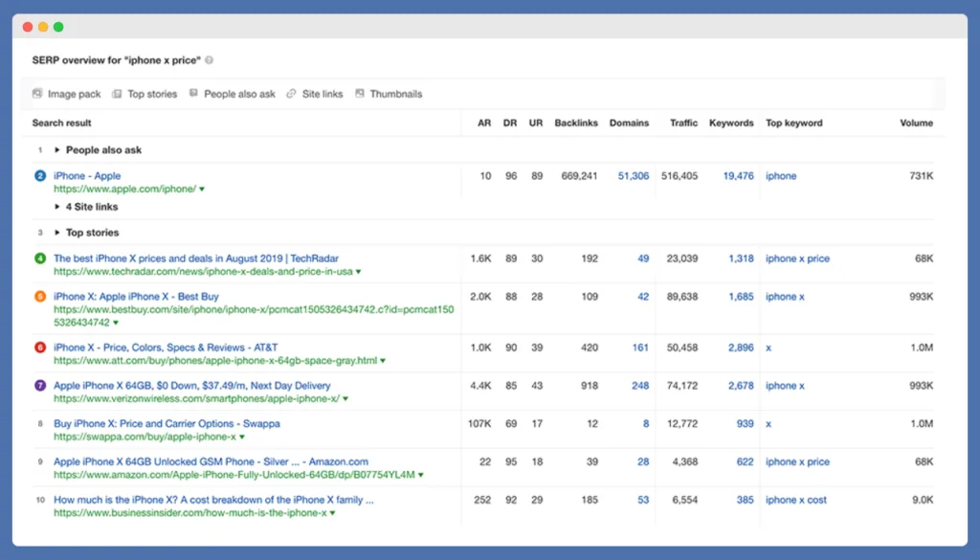
Task: Click the Image pack SERP feature icon
Action: click(38, 93)
